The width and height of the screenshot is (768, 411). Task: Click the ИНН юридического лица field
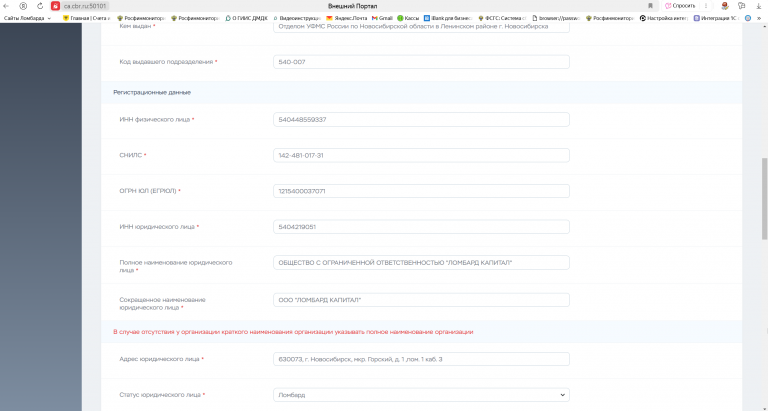pos(421,227)
